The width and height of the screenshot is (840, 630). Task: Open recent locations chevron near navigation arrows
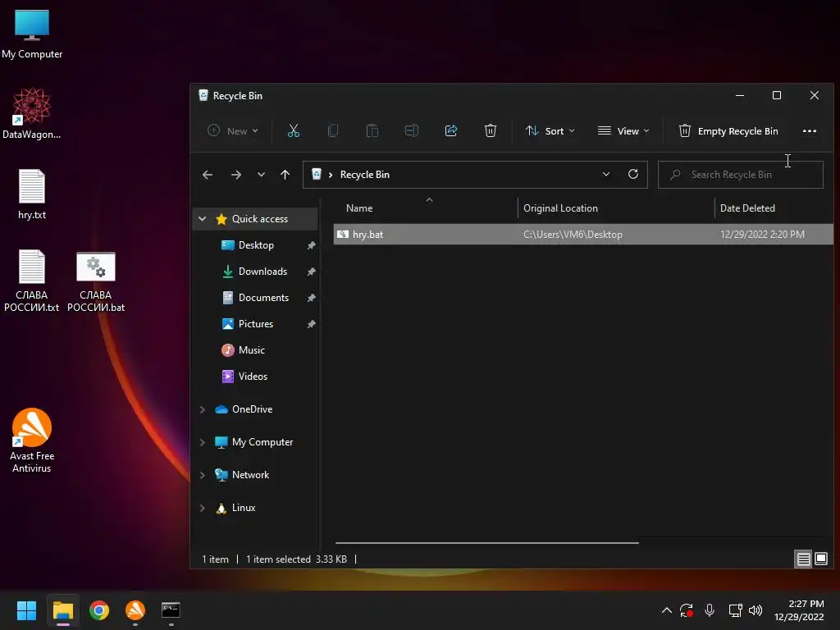pos(261,175)
